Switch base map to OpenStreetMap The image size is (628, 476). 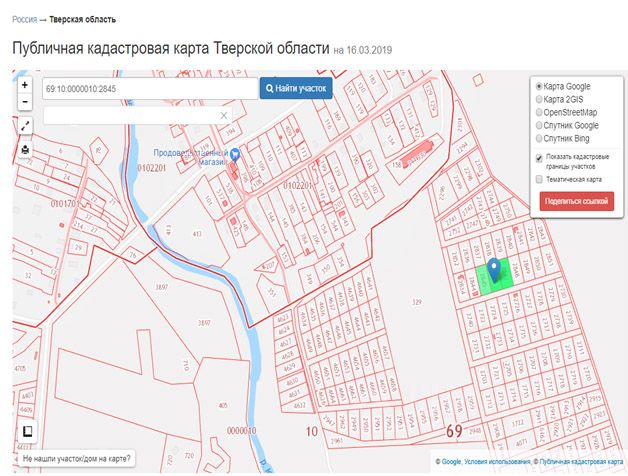click(540, 113)
